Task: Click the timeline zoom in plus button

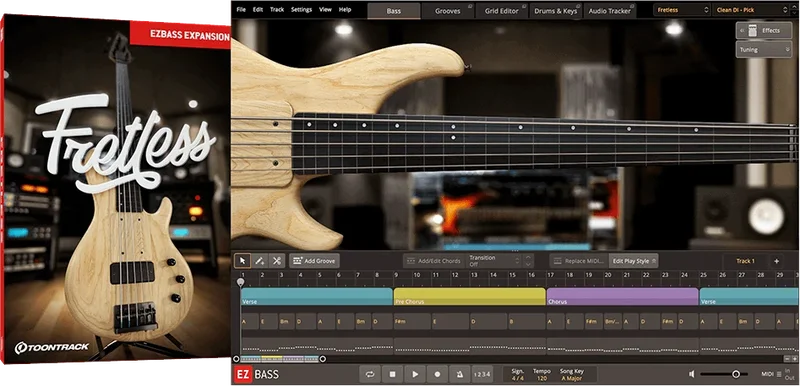Action: pyautogui.click(x=794, y=359)
